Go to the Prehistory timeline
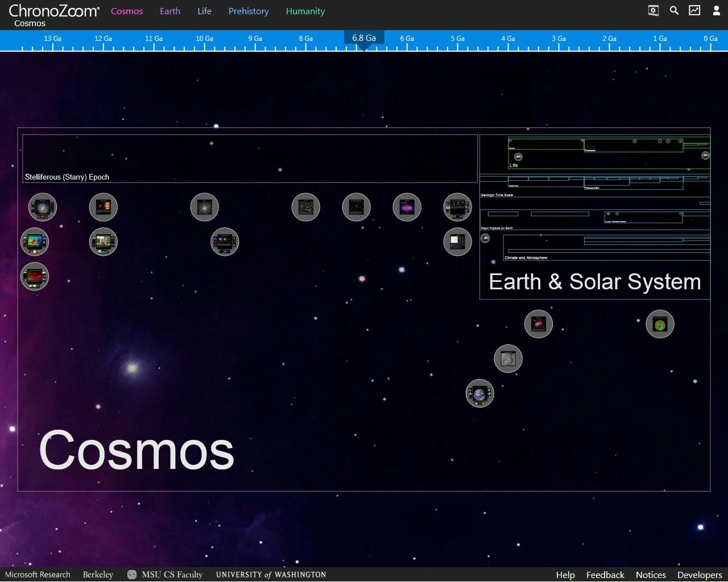This screenshot has width=728, height=582. [249, 11]
